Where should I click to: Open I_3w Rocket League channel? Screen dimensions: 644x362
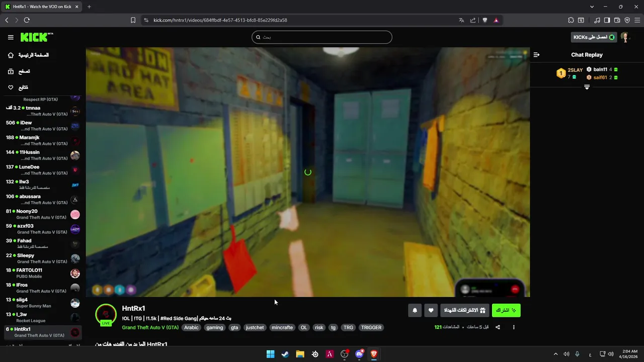(43, 317)
